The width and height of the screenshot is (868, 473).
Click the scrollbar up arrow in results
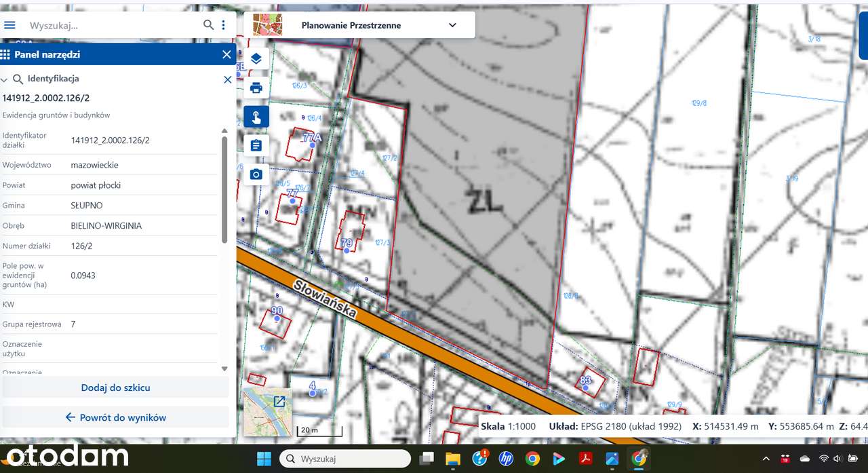coord(224,131)
